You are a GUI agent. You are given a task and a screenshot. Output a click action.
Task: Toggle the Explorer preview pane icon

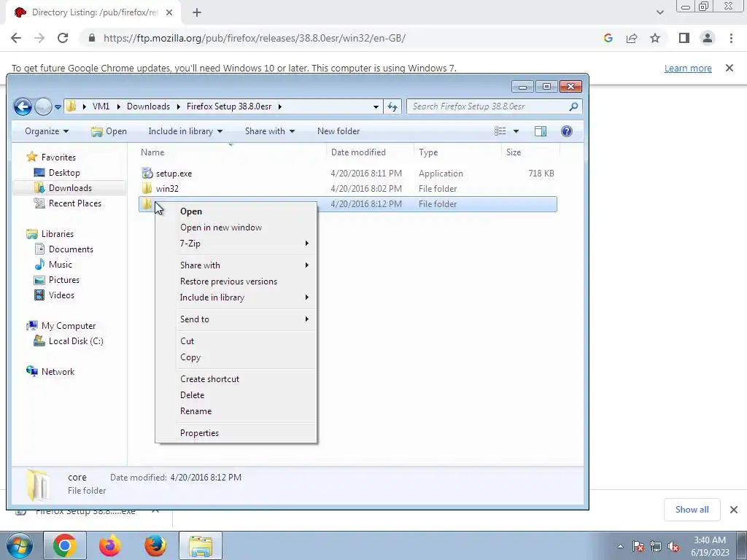pyautogui.click(x=541, y=131)
